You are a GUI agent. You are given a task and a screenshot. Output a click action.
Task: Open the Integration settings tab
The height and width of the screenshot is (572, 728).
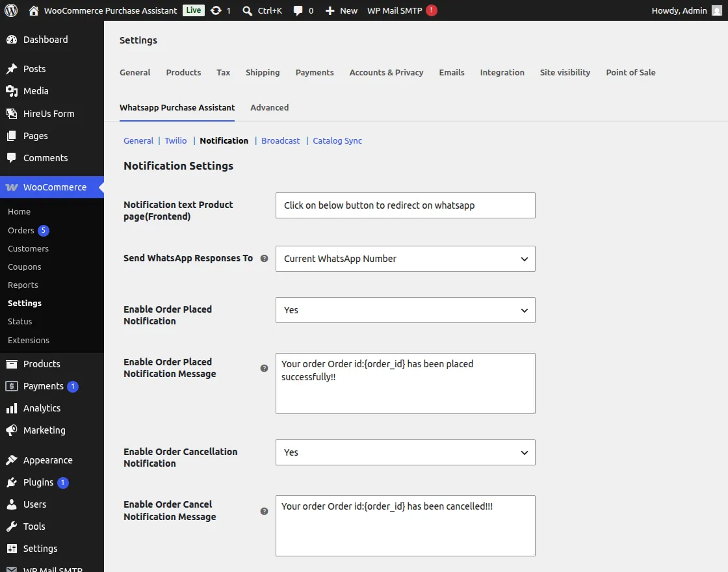point(502,72)
